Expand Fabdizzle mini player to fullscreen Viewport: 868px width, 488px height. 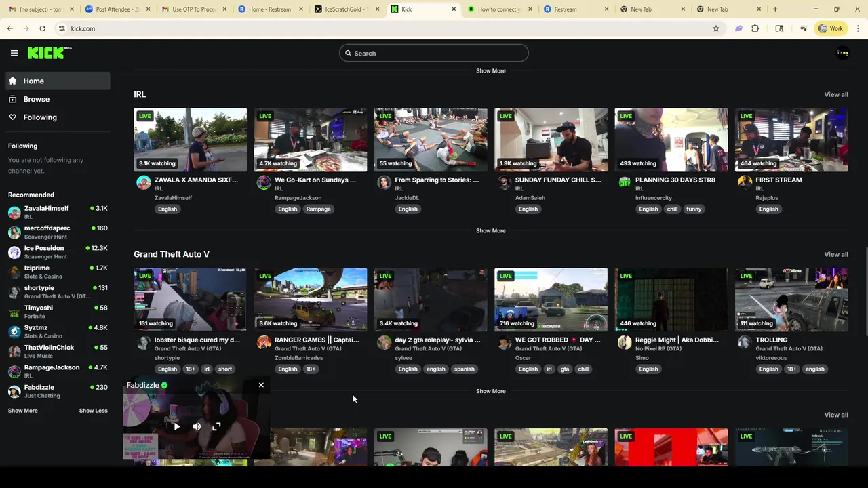tap(216, 426)
